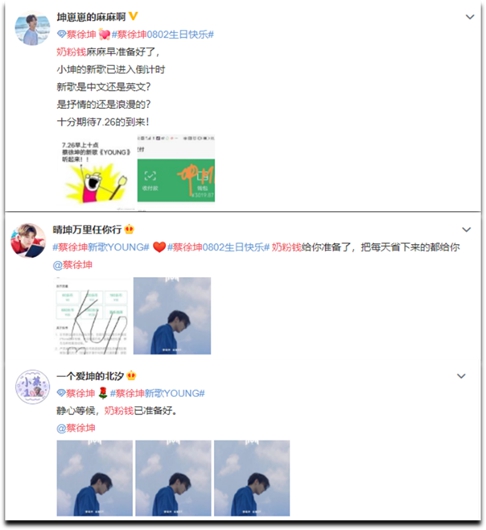Open hashtag #蔡徐坤新歌YOUNG# in second post
Screen dimensions: 486x530
click(101, 247)
